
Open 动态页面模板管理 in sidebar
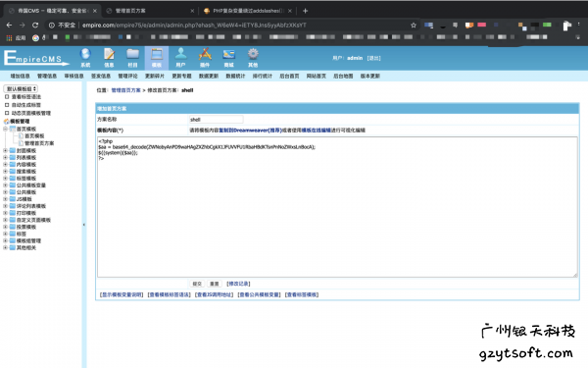tap(31, 113)
